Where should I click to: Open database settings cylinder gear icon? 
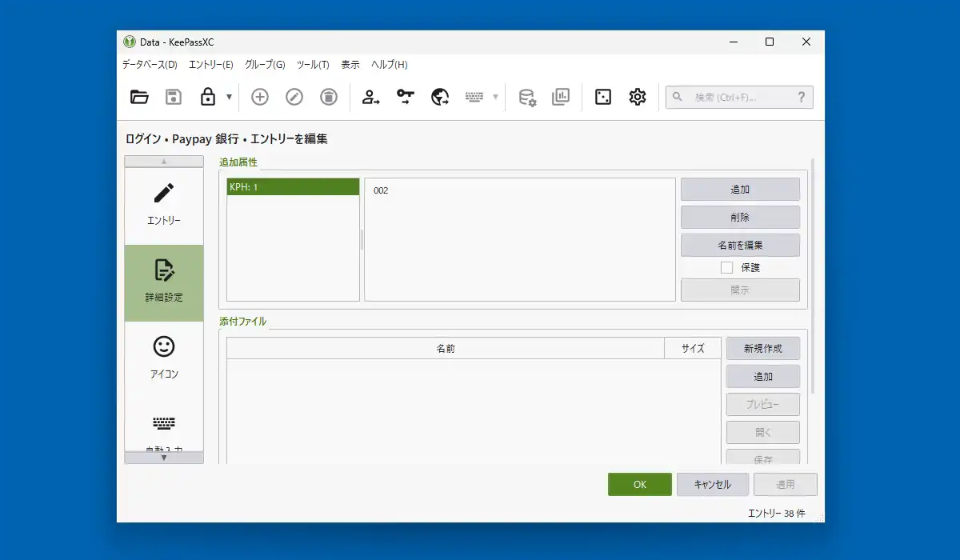pyautogui.click(x=527, y=98)
